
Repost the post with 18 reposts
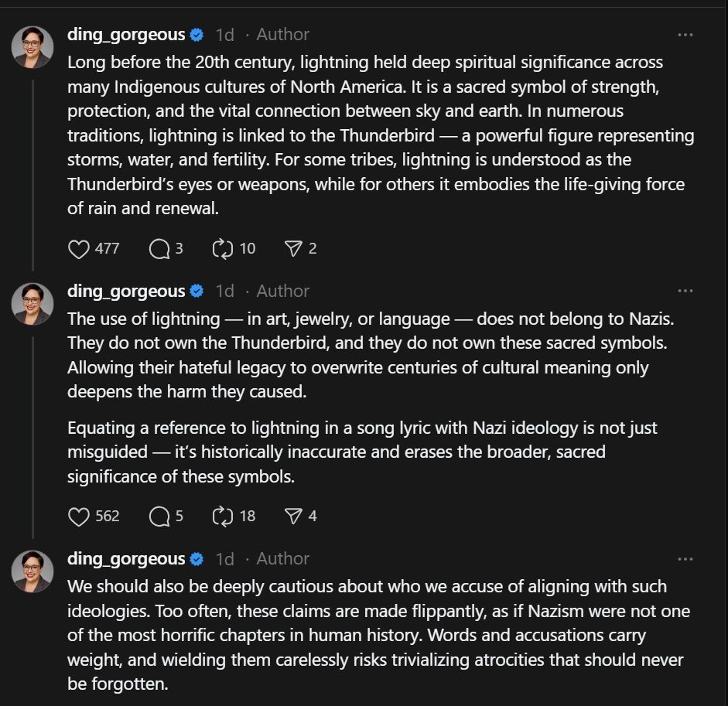[x=223, y=516]
